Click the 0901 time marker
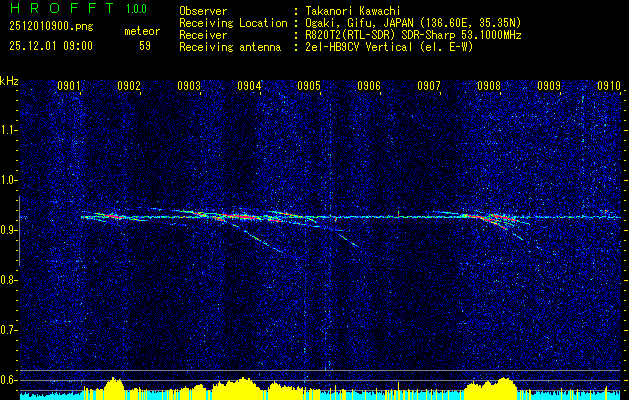The image size is (629, 400). point(69,85)
